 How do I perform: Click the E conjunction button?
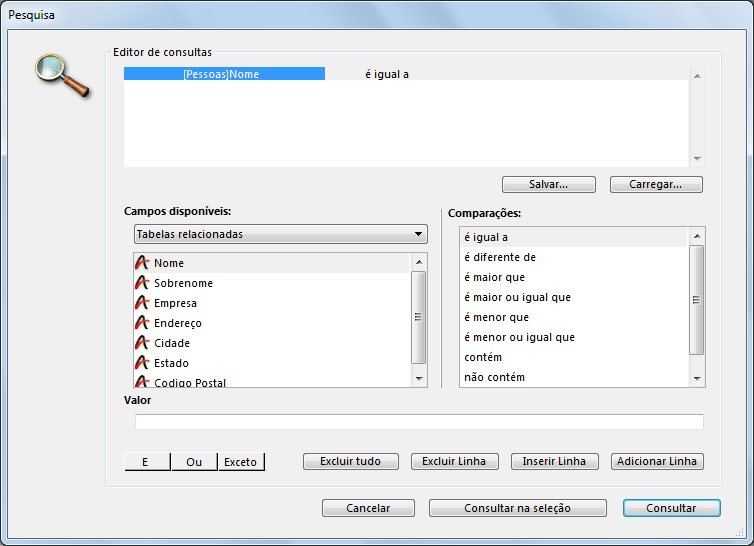(147, 462)
